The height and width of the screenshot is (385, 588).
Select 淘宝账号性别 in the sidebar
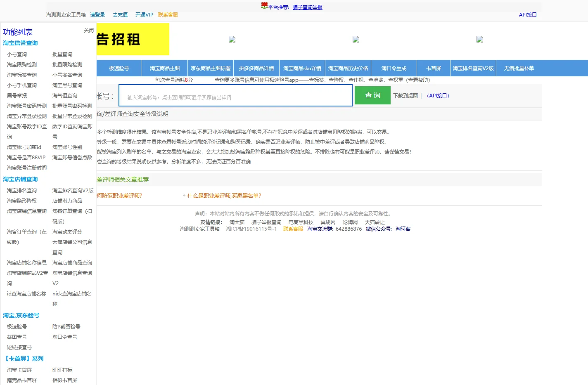click(67, 147)
